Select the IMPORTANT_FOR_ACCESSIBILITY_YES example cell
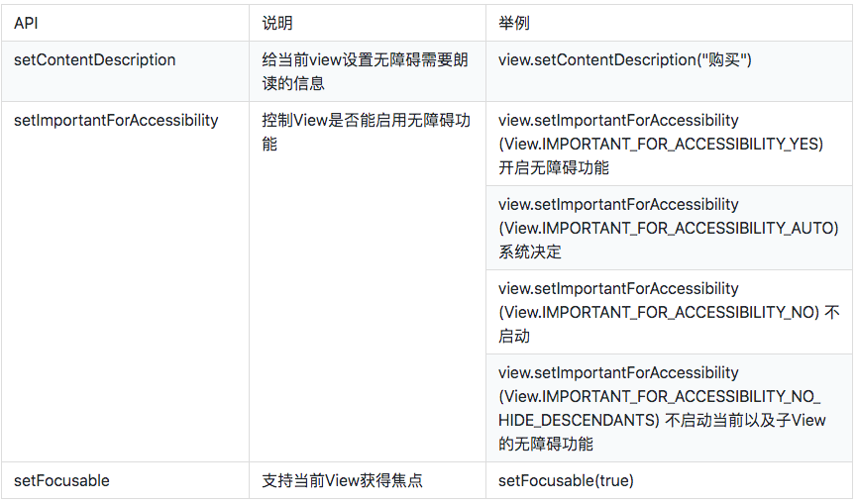The height and width of the screenshot is (504, 857). click(x=669, y=144)
